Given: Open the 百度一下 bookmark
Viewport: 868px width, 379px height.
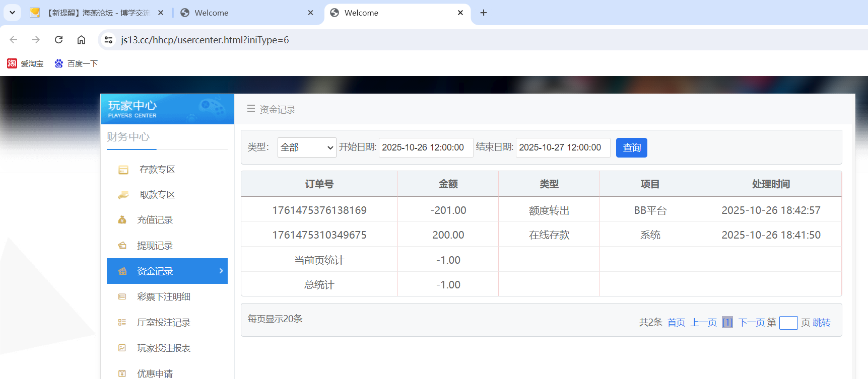Looking at the screenshot, I should (77, 63).
